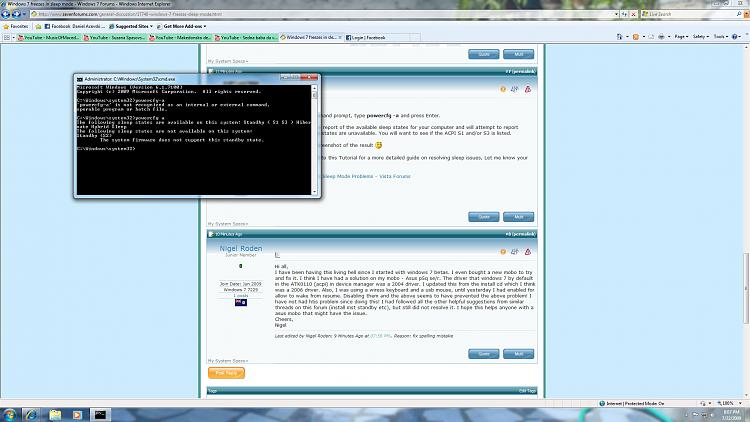This screenshot has height=422, width=750.
Task: Open the #7 permalink
Action: click(x=520, y=71)
